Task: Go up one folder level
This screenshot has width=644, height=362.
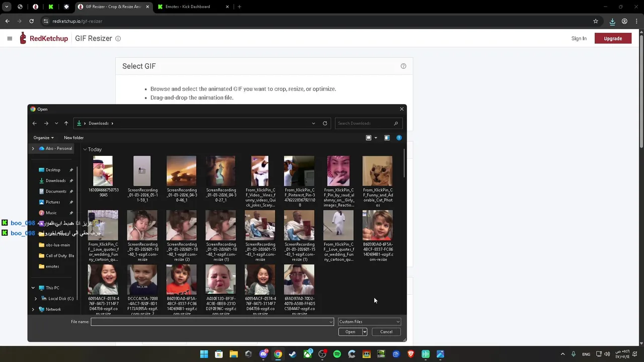Action: (x=66, y=123)
